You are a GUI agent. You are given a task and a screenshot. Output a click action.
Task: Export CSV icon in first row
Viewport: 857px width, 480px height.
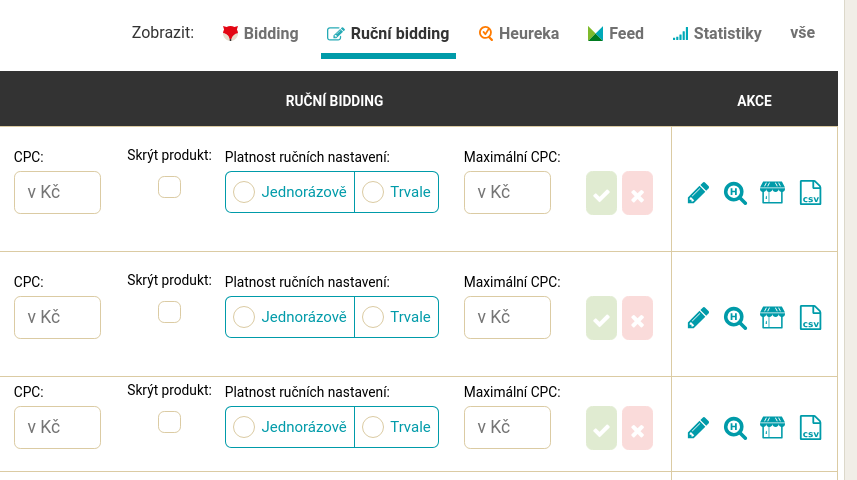click(x=810, y=192)
